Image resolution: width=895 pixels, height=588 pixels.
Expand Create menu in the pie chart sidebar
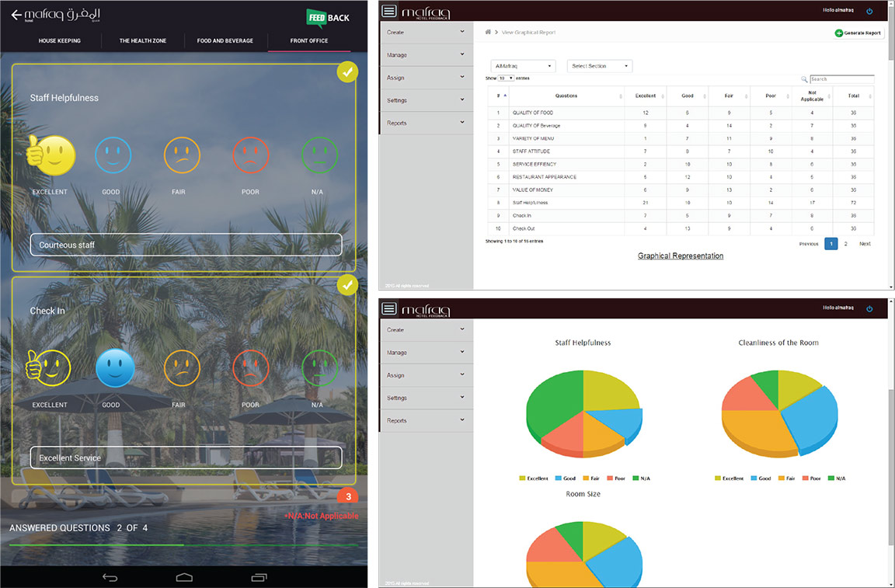(427, 330)
